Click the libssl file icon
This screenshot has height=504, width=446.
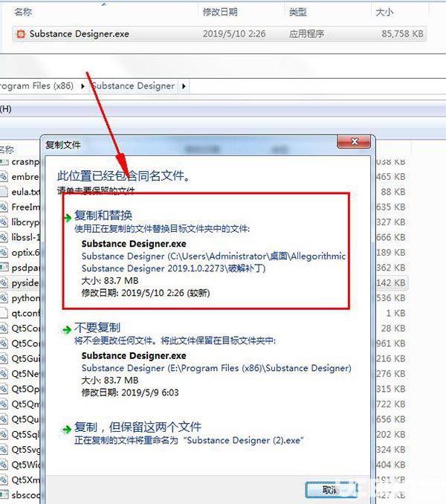tap(4, 237)
